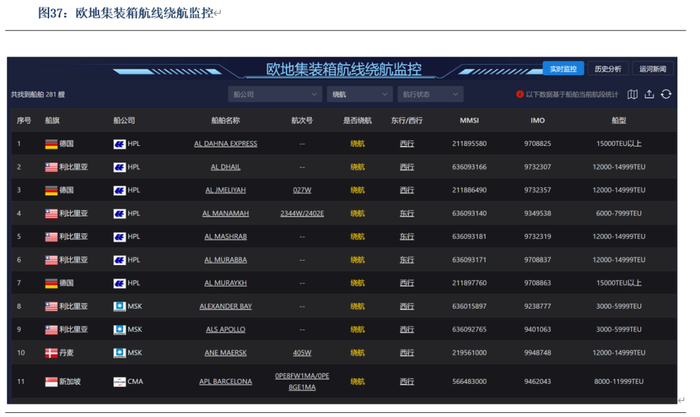This screenshot has width=700, height=417.
Task: Open AL DHAIL ship link
Action: click(x=225, y=167)
